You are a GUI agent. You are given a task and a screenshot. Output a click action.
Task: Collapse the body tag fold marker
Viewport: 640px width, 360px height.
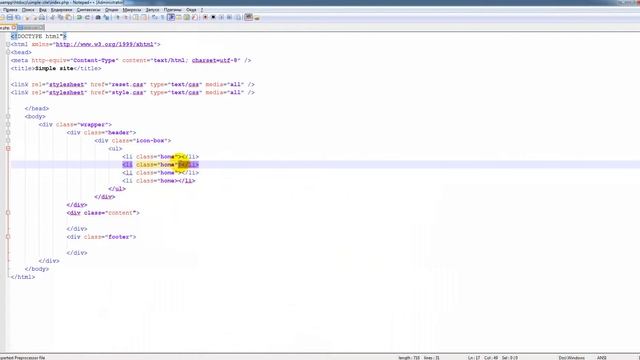tap(8, 116)
